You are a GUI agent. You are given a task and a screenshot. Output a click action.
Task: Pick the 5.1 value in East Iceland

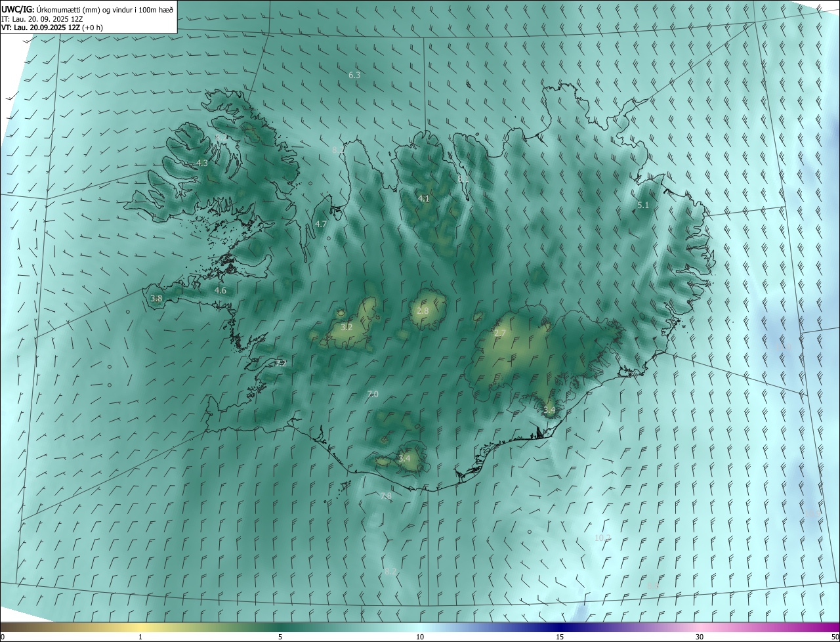pos(643,205)
